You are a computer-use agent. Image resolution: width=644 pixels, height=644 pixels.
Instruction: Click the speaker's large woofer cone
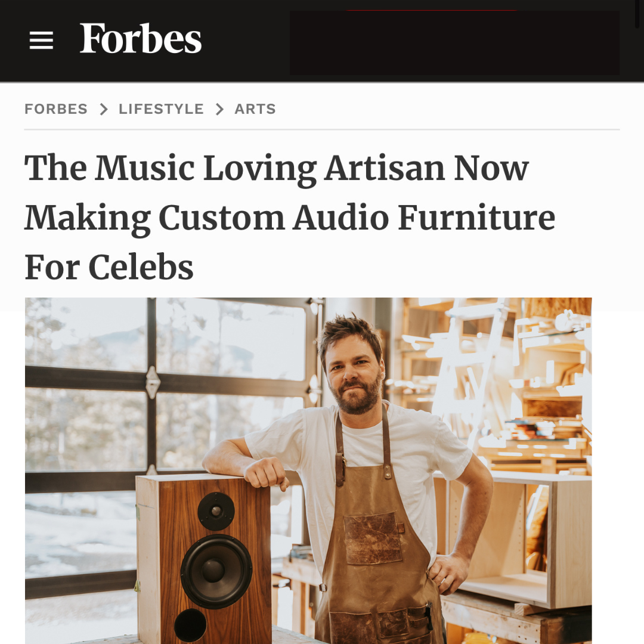point(216,571)
